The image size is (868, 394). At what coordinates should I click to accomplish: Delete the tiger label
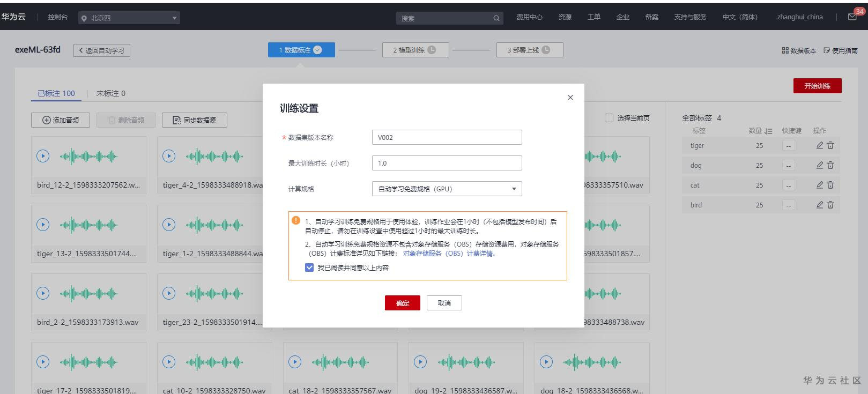pyautogui.click(x=830, y=145)
